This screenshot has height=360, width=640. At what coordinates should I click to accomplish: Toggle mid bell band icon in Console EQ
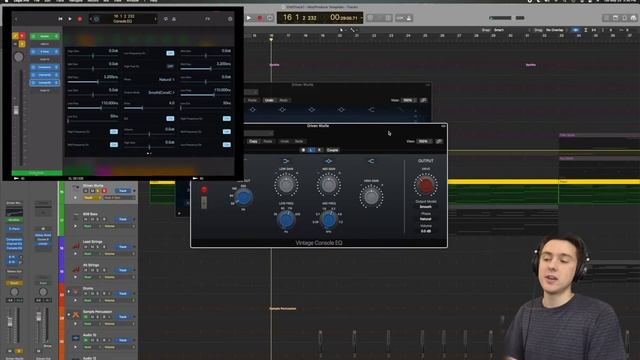[x=329, y=161]
